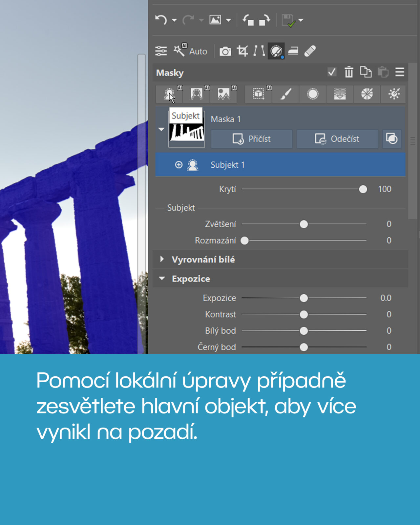This screenshot has height=525, width=420.
Task: Select the retouching bandage tool
Action: point(310,51)
